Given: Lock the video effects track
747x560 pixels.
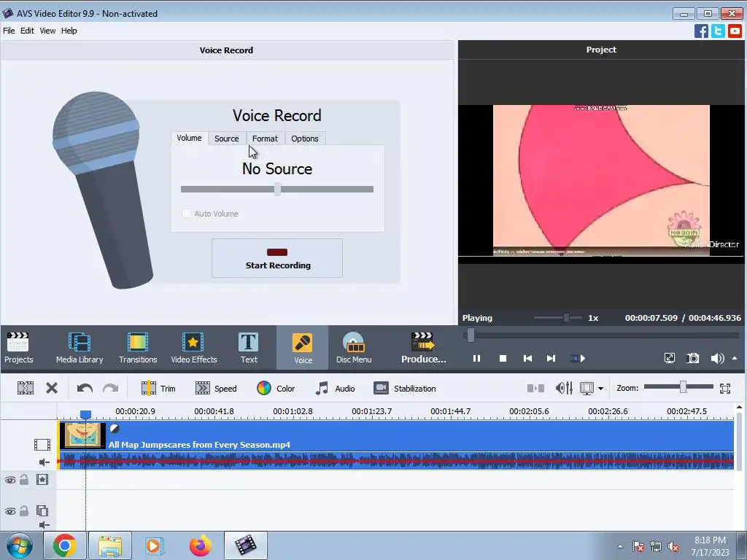Looking at the screenshot, I should 24,480.
